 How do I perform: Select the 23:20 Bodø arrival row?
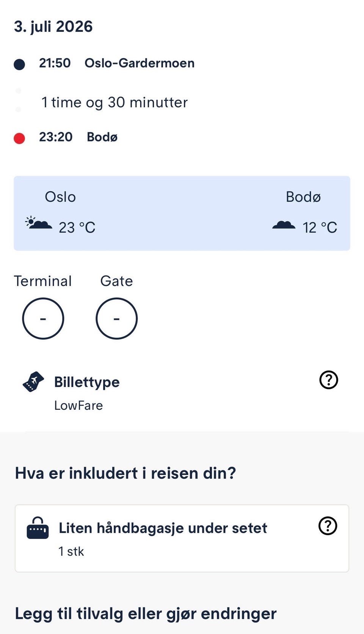66,137
